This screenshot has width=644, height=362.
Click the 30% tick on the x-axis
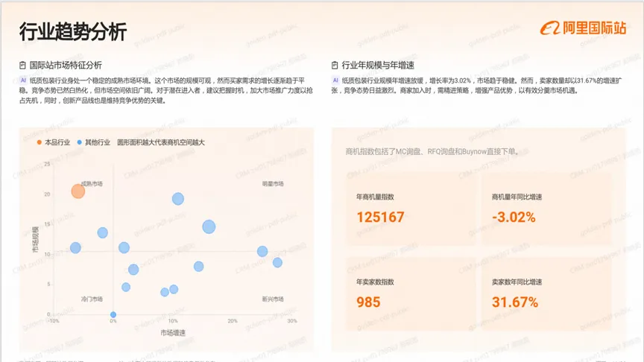pos(292,321)
